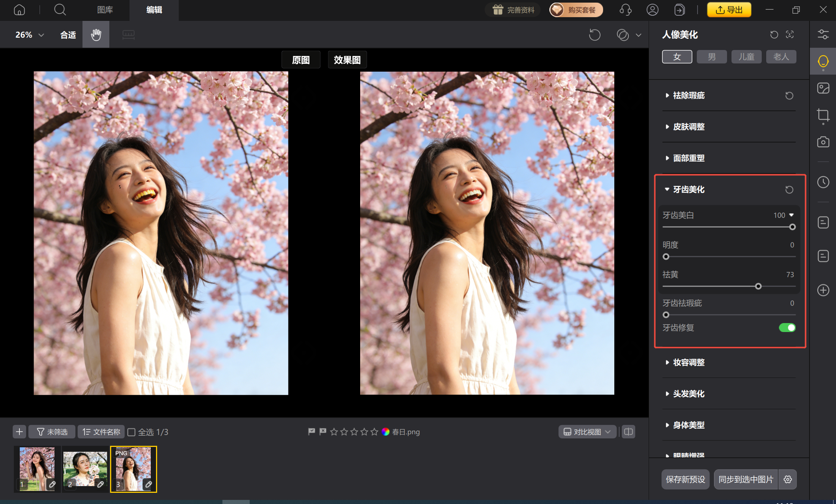Screen dimensions: 836x504
Task: Click the home icon
Action: 19,10
